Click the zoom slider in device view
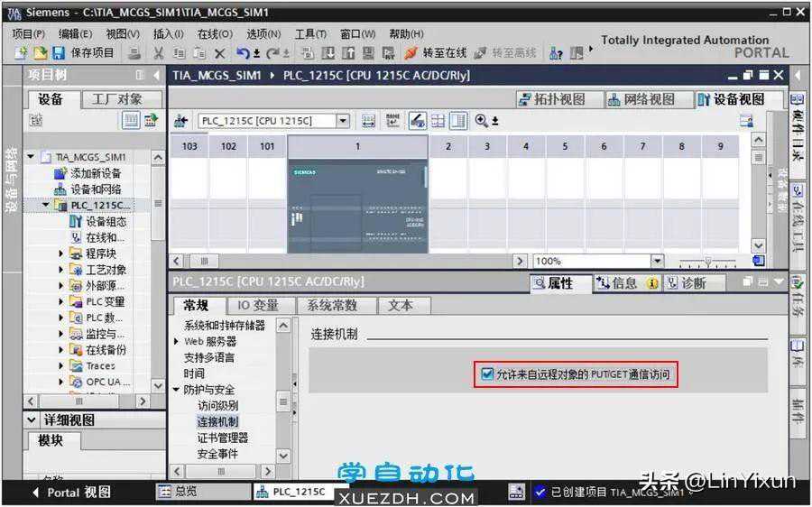 706,261
